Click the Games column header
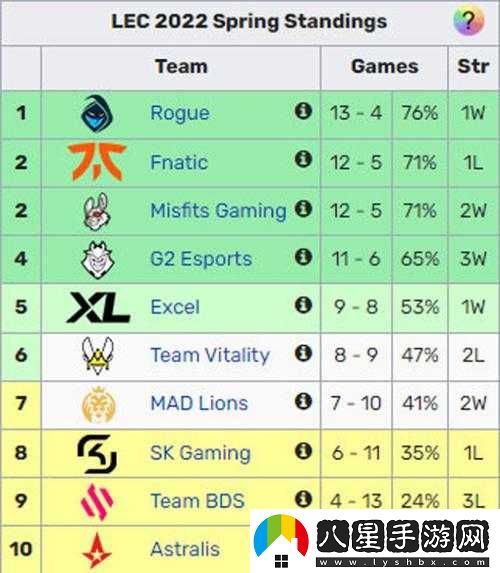 tap(385, 67)
